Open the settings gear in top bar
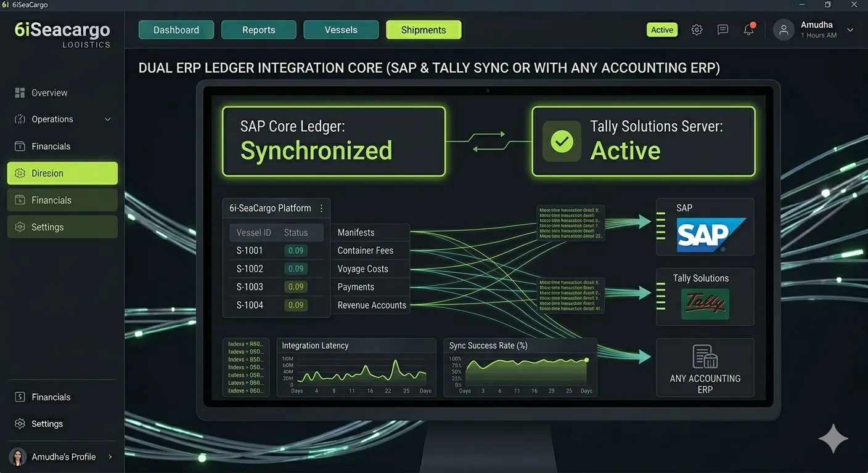The height and width of the screenshot is (473, 868). (x=697, y=30)
